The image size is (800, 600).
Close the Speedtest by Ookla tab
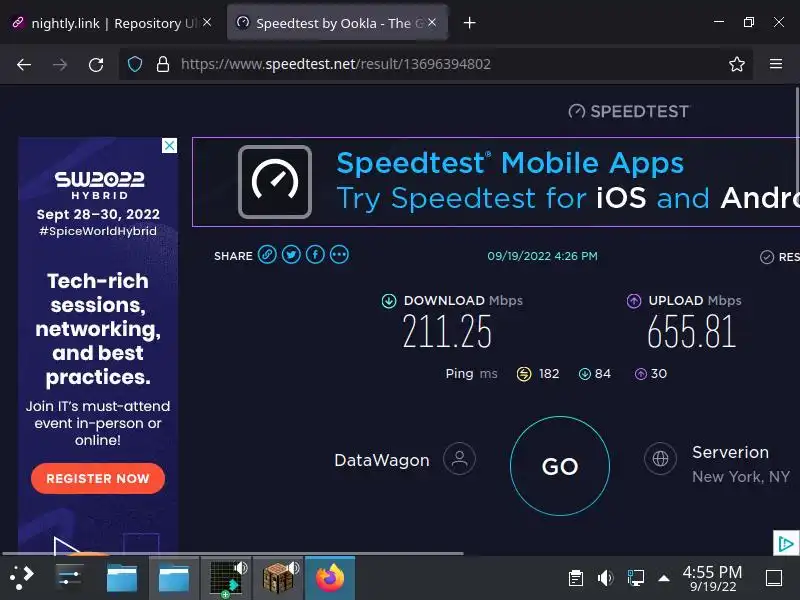432,22
